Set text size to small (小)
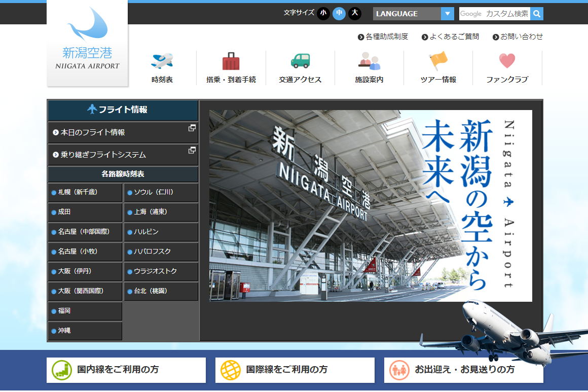Image resolution: width=588 pixels, height=392 pixels. coord(323,13)
